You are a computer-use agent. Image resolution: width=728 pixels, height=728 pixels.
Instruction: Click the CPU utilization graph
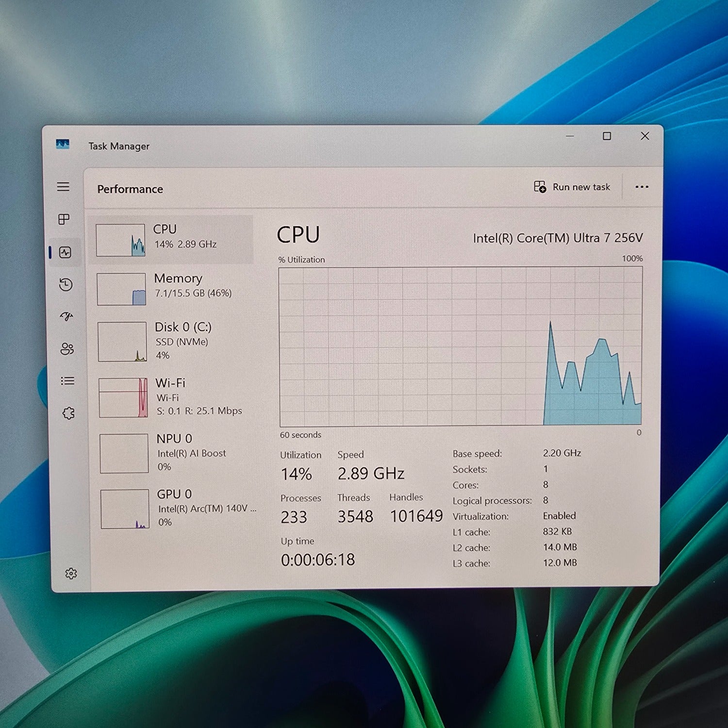(x=461, y=346)
